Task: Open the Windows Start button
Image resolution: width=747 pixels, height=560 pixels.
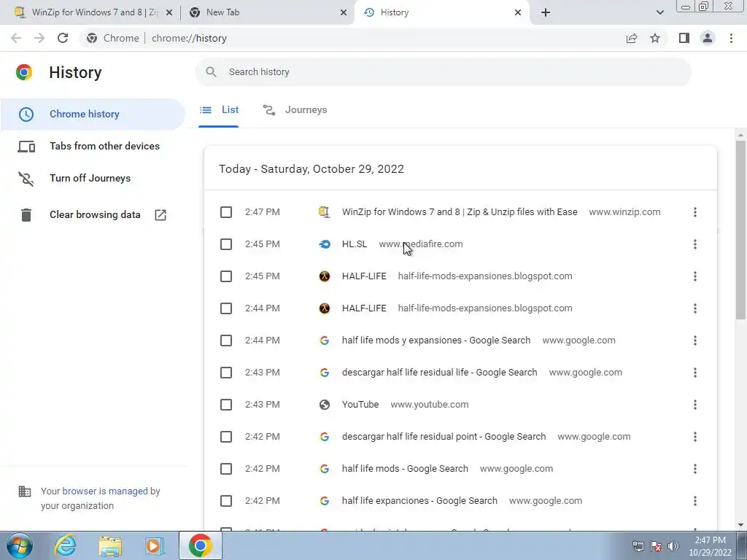Action: (x=20, y=545)
